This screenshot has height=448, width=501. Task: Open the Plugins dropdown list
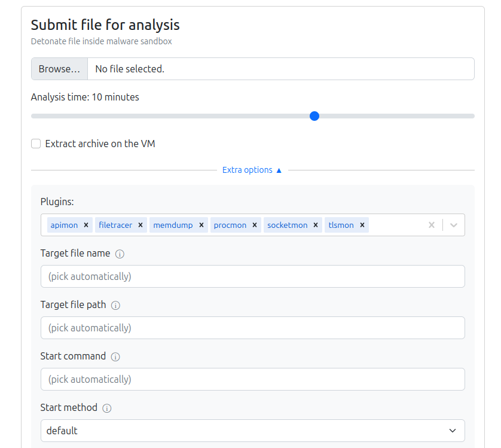point(454,225)
